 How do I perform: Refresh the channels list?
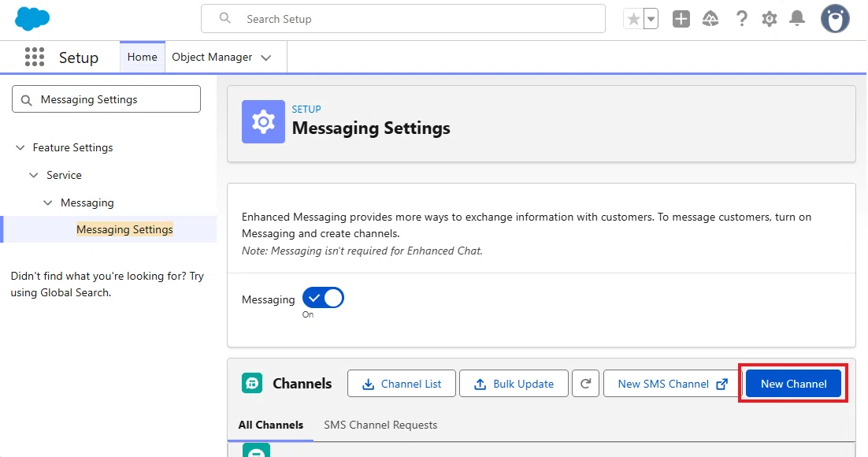(x=586, y=384)
